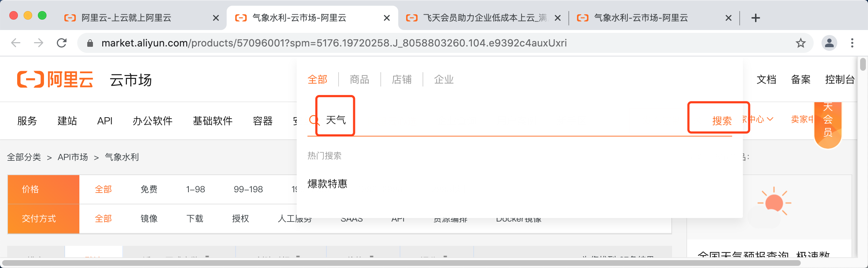Open a new browser tab
Viewport: 868px width, 268px height.
pyautogui.click(x=756, y=18)
